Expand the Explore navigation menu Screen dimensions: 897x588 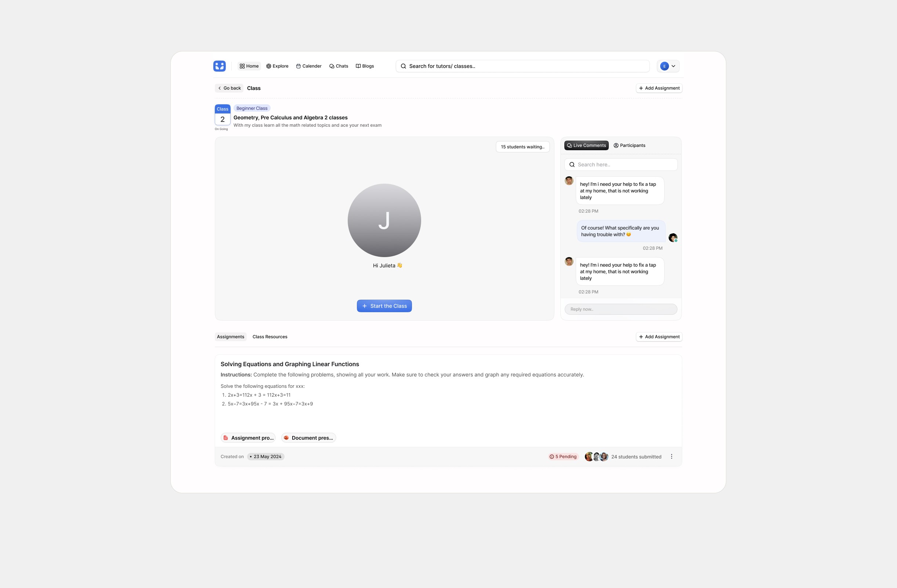[x=276, y=66]
